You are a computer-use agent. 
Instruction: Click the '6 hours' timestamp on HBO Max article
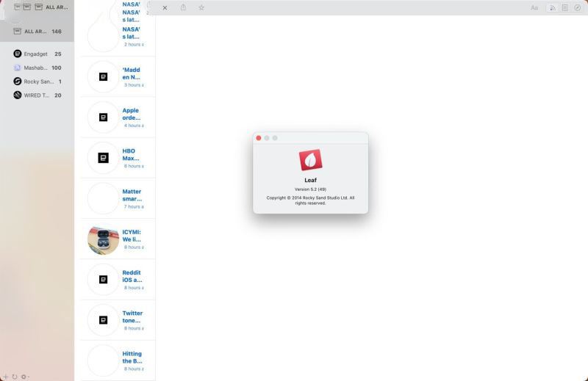134,166
